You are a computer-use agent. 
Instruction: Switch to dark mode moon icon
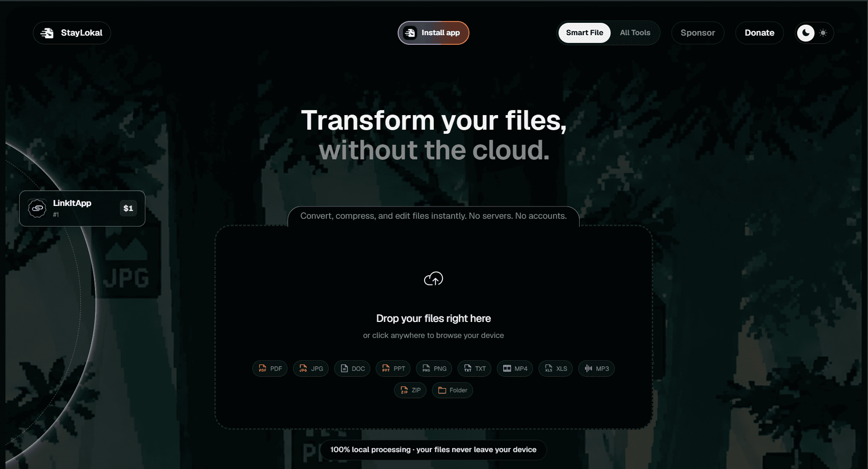tap(806, 33)
